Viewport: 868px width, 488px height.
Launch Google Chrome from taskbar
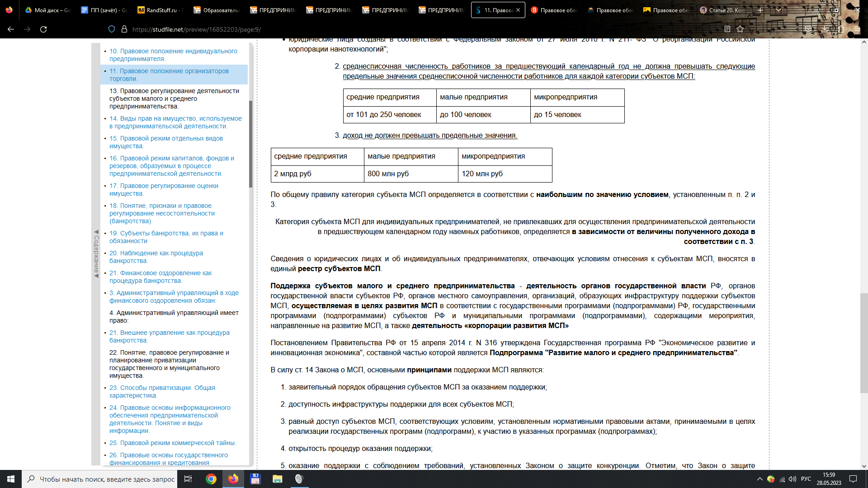[x=211, y=479]
